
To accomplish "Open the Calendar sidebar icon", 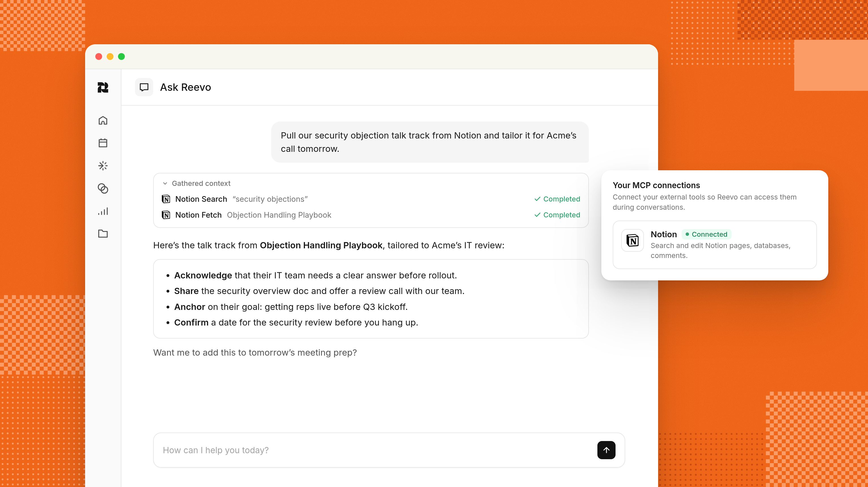I will [103, 143].
